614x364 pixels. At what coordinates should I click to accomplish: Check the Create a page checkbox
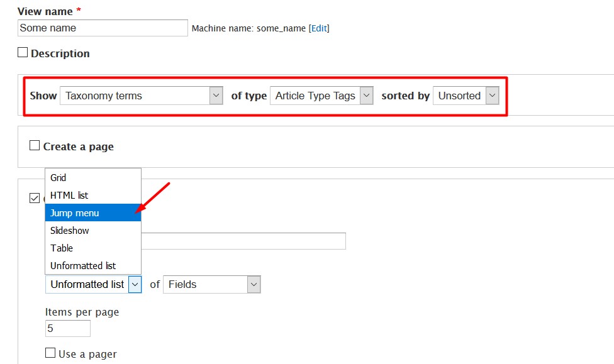pyautogui.click(x=35, y=146)
